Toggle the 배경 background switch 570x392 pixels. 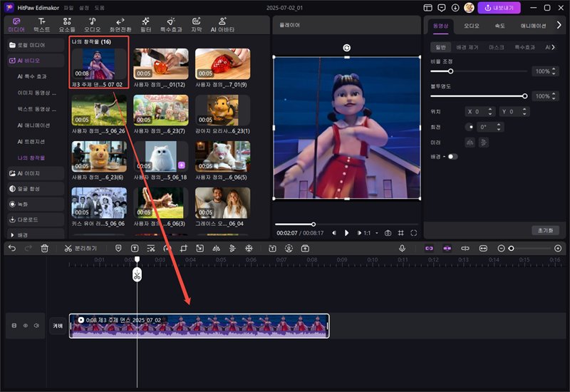click(x=452, y=157)
